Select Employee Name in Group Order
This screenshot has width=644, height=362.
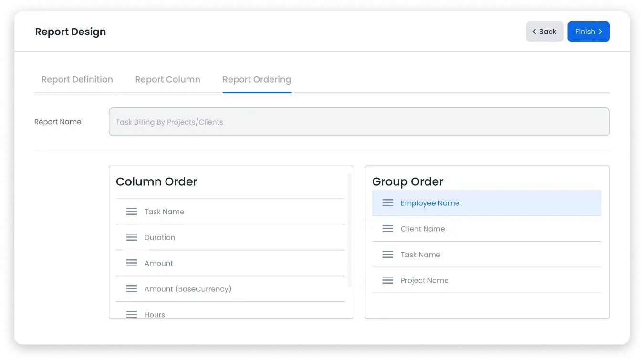click(x=487, y=203)
